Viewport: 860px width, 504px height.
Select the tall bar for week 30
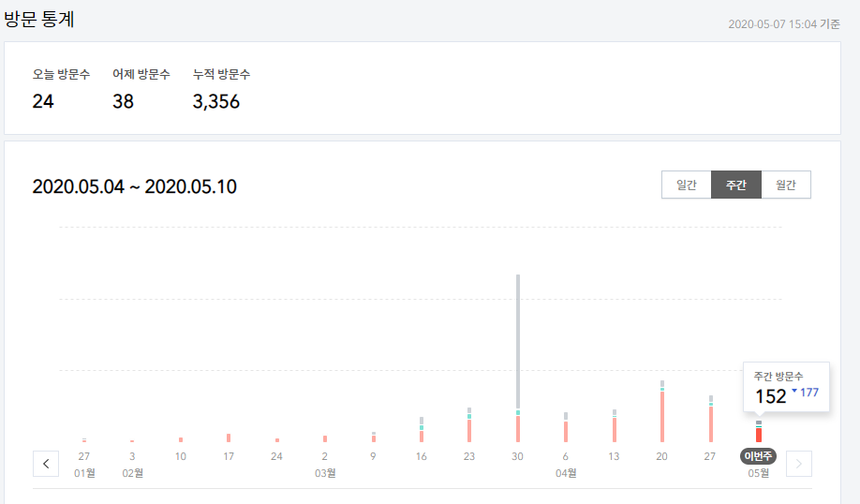pos(518,358)
